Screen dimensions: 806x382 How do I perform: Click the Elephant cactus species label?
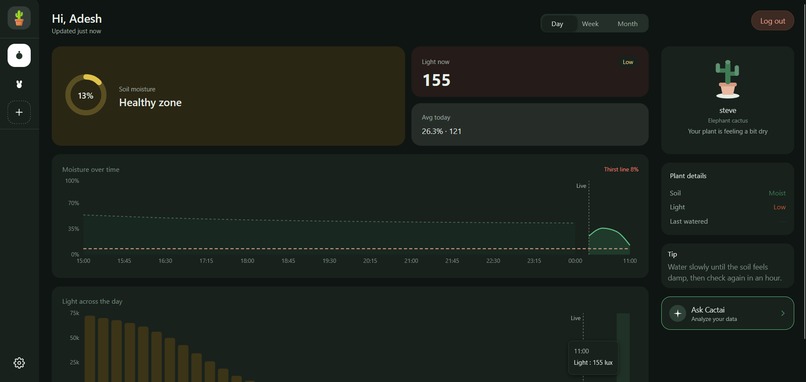click(727, 121)
